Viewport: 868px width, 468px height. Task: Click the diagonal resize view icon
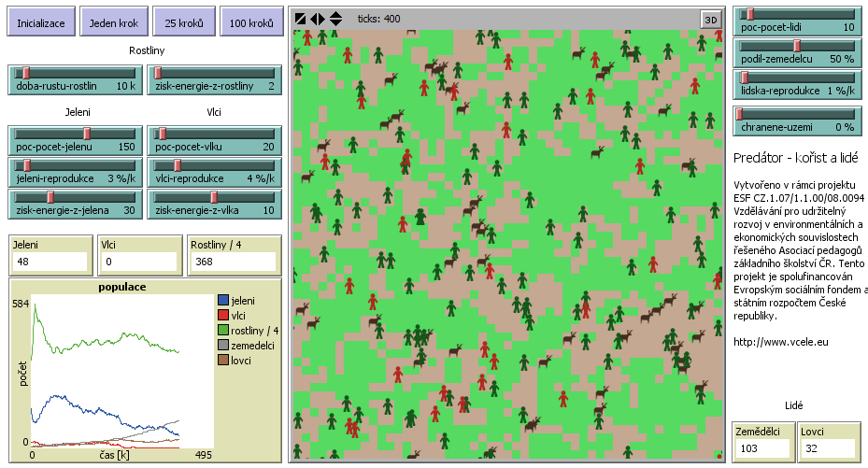(300, 18)
